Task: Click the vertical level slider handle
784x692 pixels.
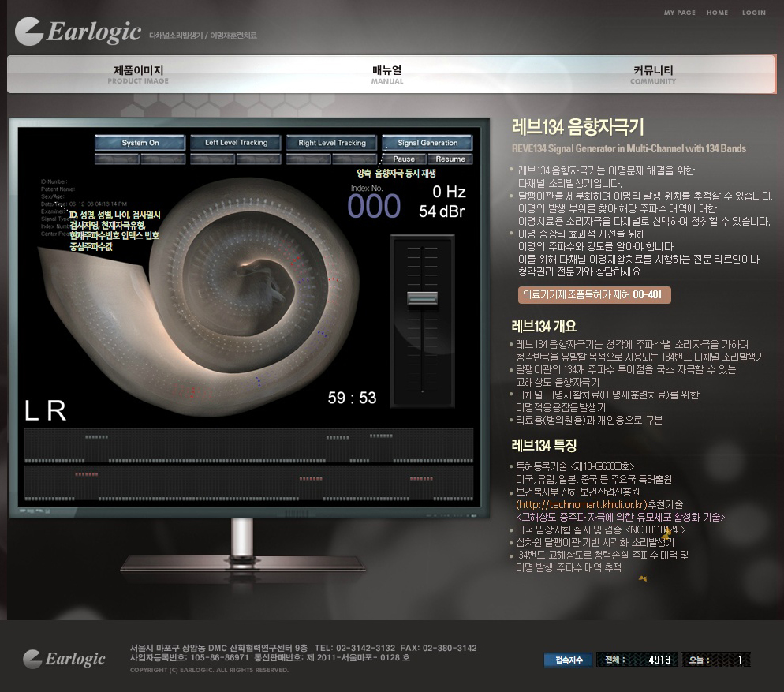Action: pos(423,298)
